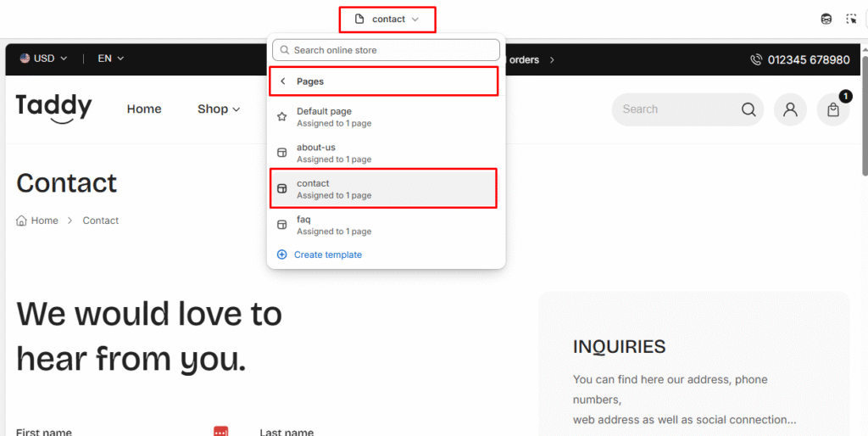This screenshot has width=868, height=436.
Task: Click the user account icon
Action: [790, 109]
